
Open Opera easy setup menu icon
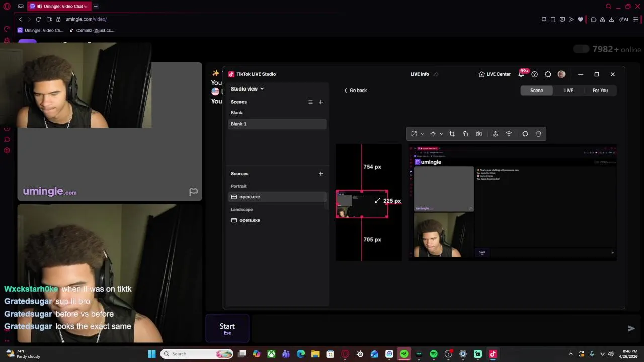636,19
